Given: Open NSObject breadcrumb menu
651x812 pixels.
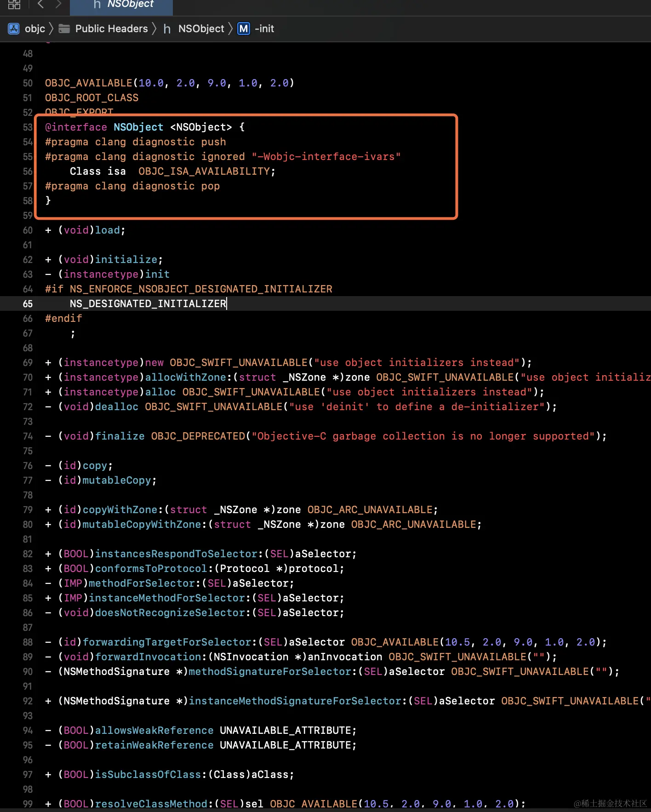Looking at the screenshot, I should [201, 29].
